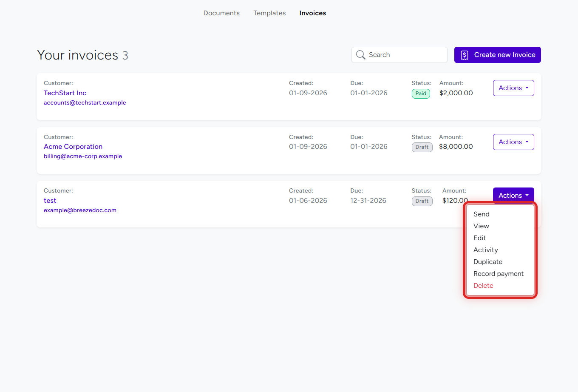Click the Create new Invoice button
578x392 pixels.
pos(497,54)
